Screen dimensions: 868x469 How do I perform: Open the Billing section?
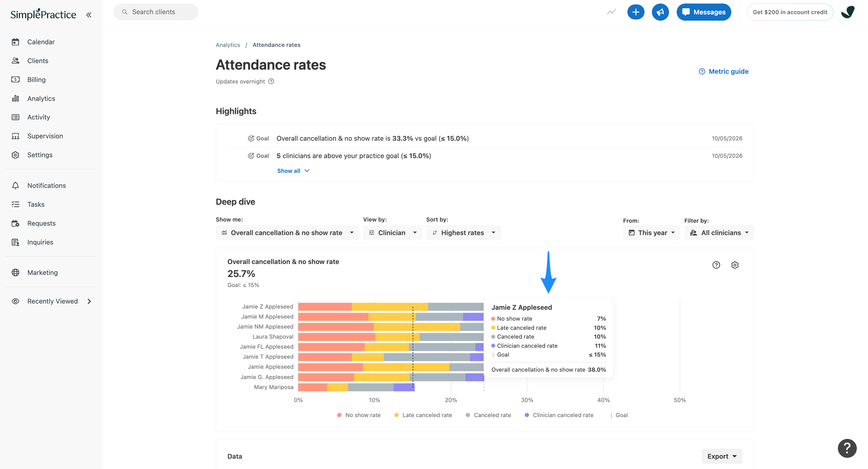coord(36,79)
